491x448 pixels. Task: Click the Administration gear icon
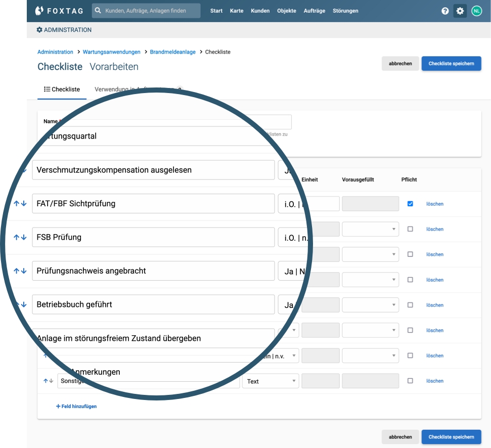(39, 30)
